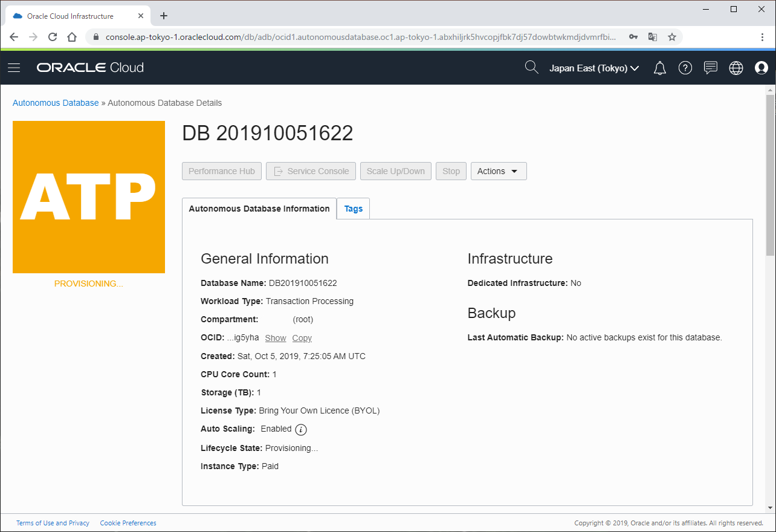
Task: Click the database name DB201910051622 value
Action: click(303, 283)
